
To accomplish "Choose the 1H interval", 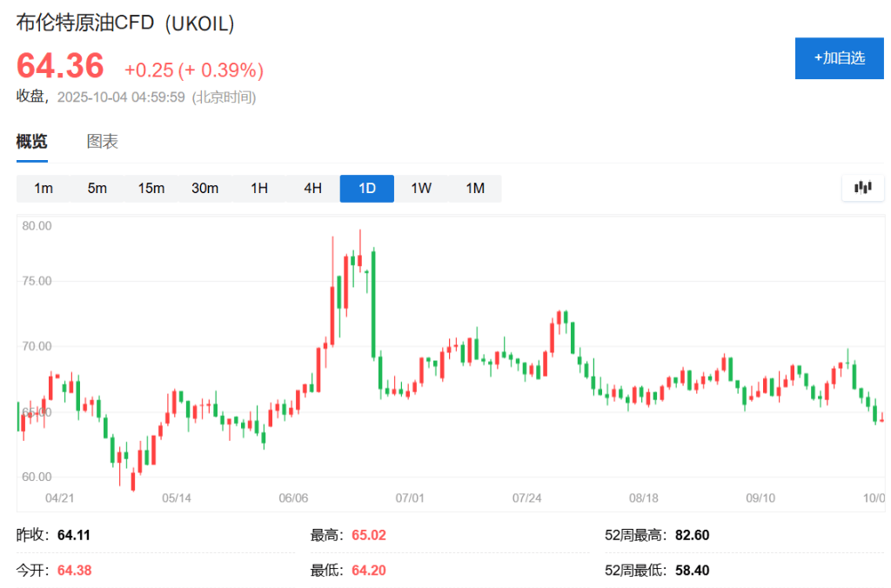I will click(259, 188).
